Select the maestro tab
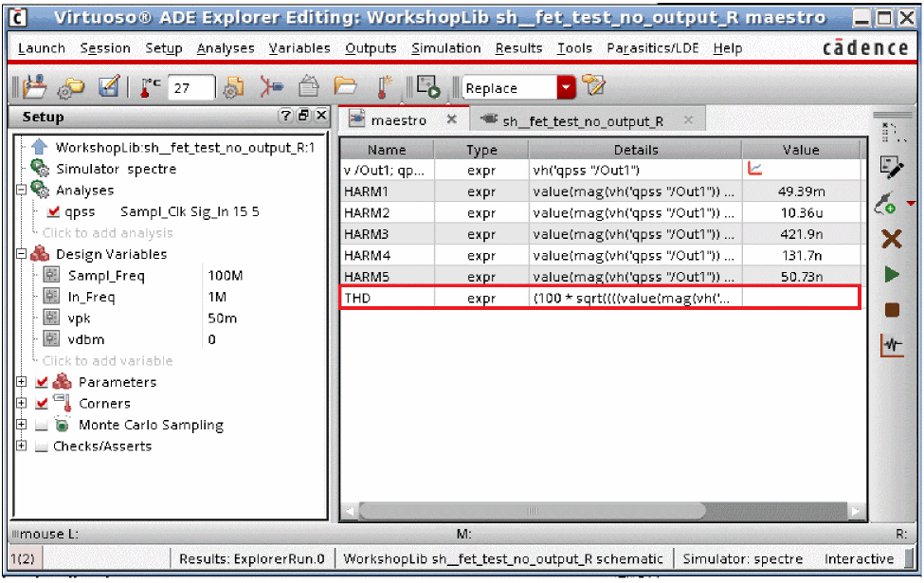924x583 pixels. pyautogui.click(x=398, y=120)
